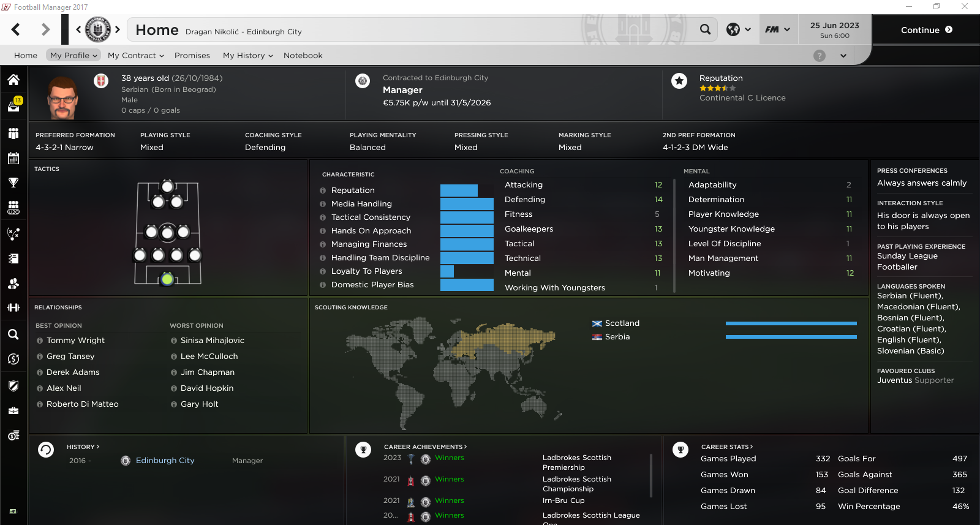
Task: Open the Home tab
Action: pos(26,55)
